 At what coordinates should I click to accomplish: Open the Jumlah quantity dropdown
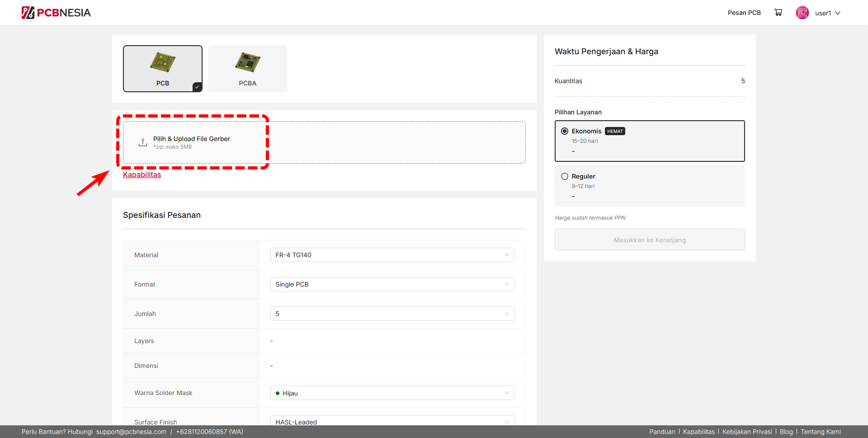click(x=392, y=314)
